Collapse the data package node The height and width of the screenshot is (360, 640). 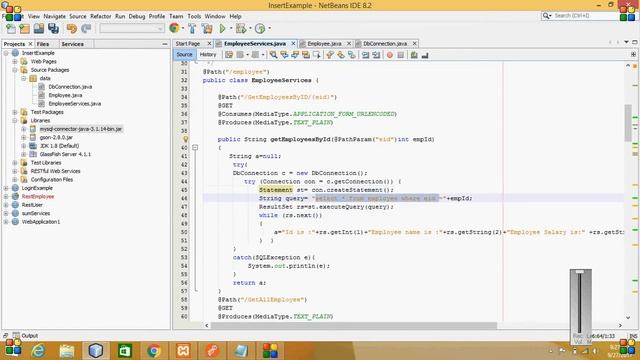pyautogui.click(x=24, y=78)
